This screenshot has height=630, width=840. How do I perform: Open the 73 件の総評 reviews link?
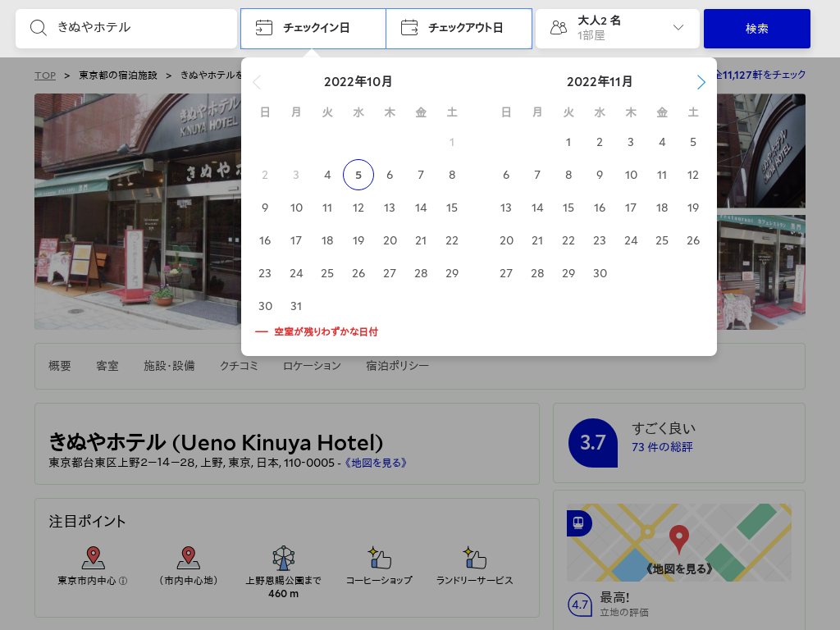coord(662,447)
